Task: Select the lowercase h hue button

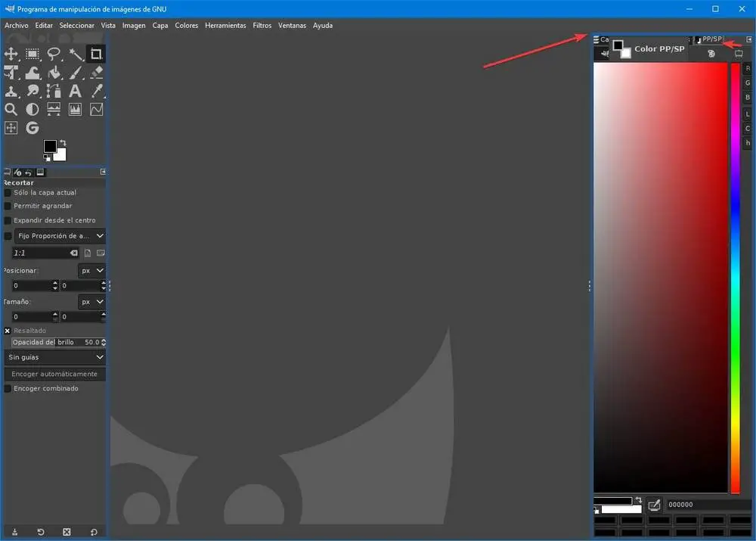Action: point(748,143)
